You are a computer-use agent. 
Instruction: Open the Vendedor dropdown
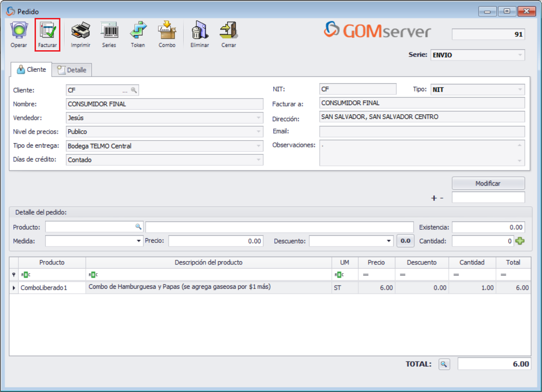(x=258, y=118)
